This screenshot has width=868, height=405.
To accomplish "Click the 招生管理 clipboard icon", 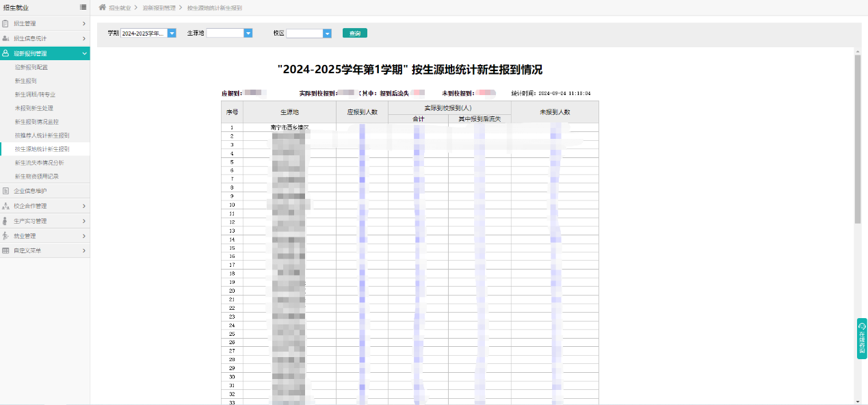I will (x=5, y=23).
